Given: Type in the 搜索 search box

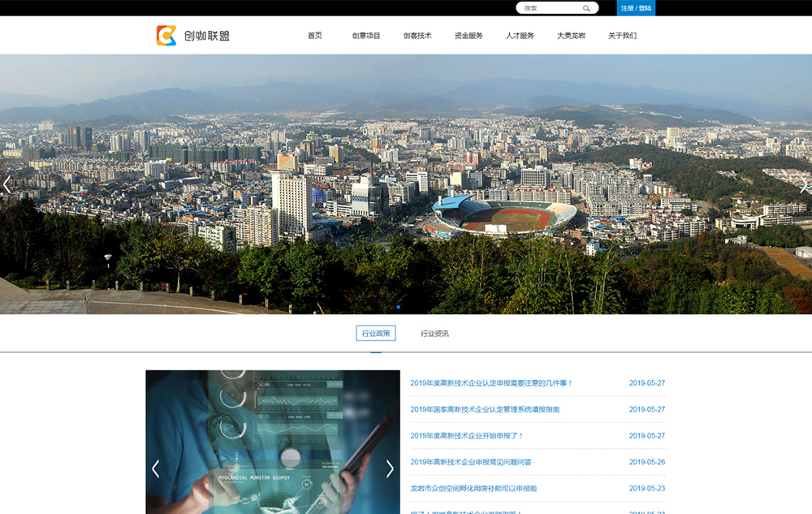Looking at the screenshot, I should pyautogui.click(x=551, y=8).
